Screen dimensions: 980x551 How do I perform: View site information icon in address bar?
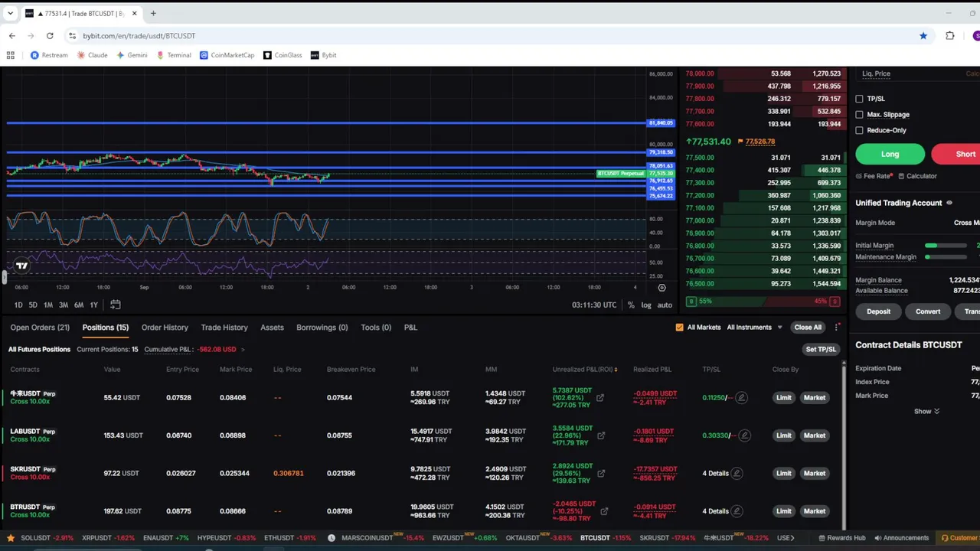(72, 36)
